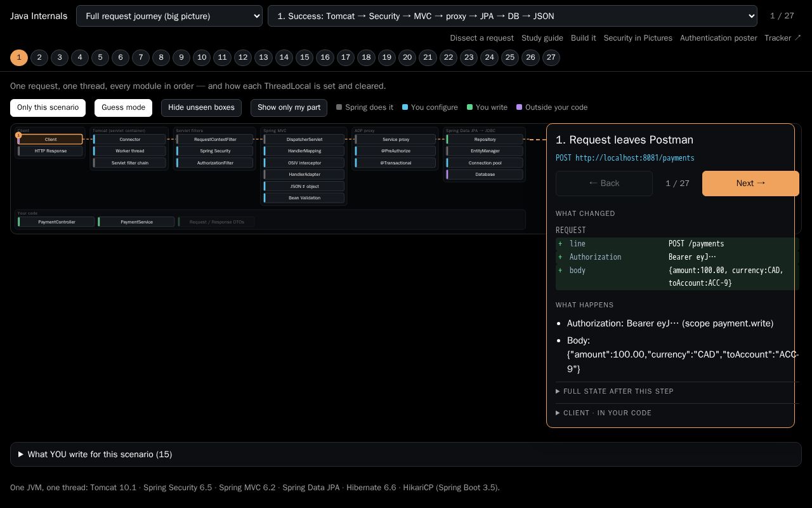Select the HandlerAdapter box

coord(304,174)
